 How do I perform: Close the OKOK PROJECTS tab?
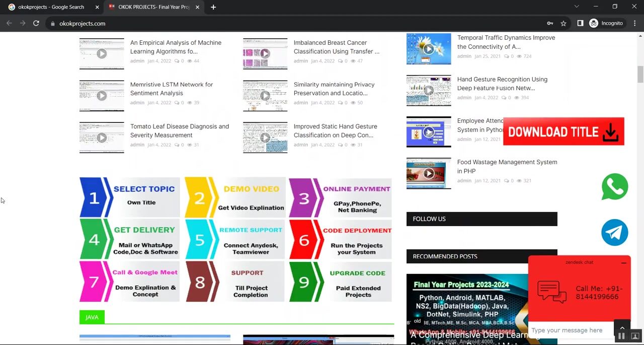[x=197, y=7]
